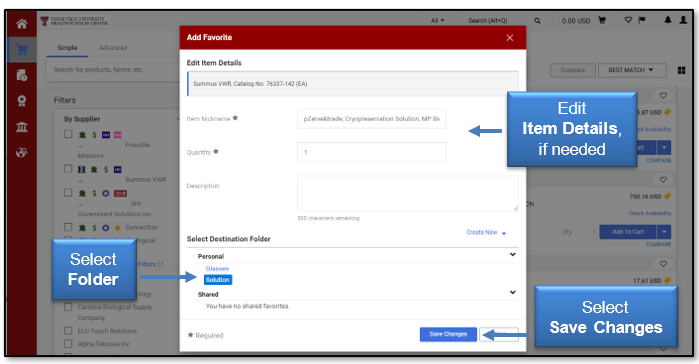The image size is (699, 364).
Task: Open the shopping cart sidebar icon
Action: (x=21, y=49)
